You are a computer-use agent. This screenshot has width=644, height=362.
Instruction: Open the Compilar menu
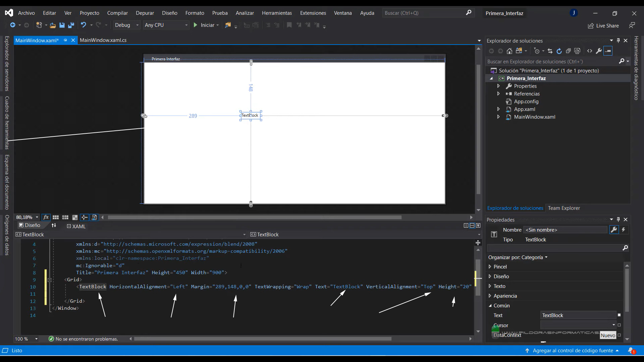tap(117, 13)
